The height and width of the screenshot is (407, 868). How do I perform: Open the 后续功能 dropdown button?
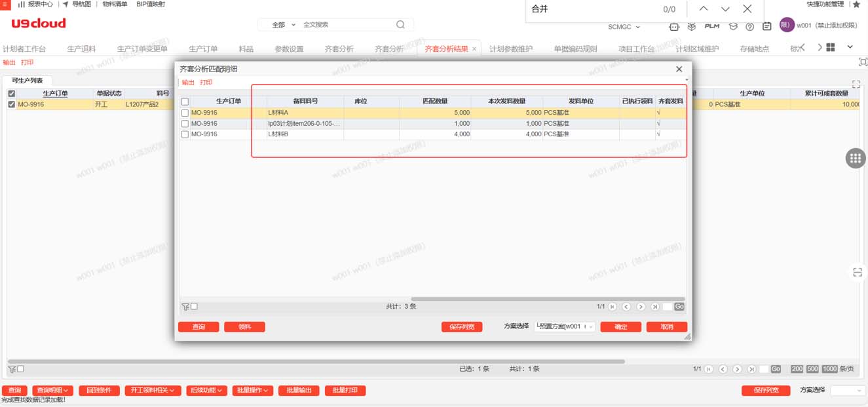tap(206, 391)
